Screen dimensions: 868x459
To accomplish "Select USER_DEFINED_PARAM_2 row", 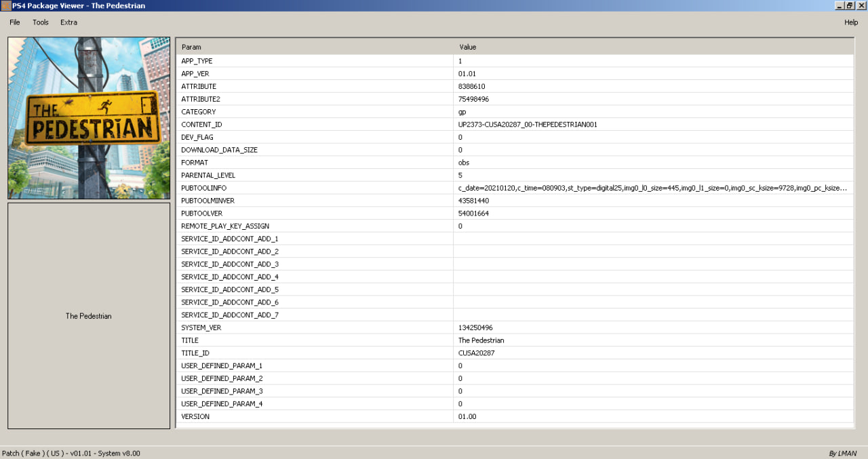I will [x=515, y=378].
